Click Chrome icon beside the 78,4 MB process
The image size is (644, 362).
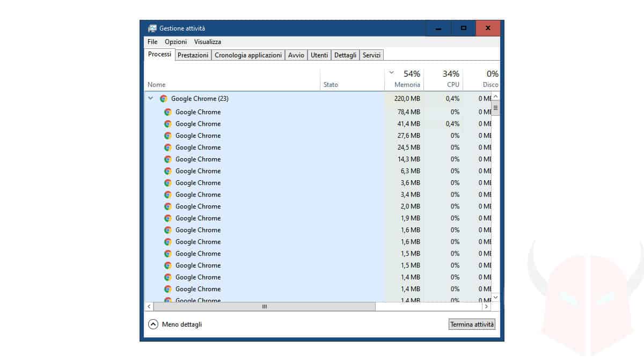tap(168, 112)
